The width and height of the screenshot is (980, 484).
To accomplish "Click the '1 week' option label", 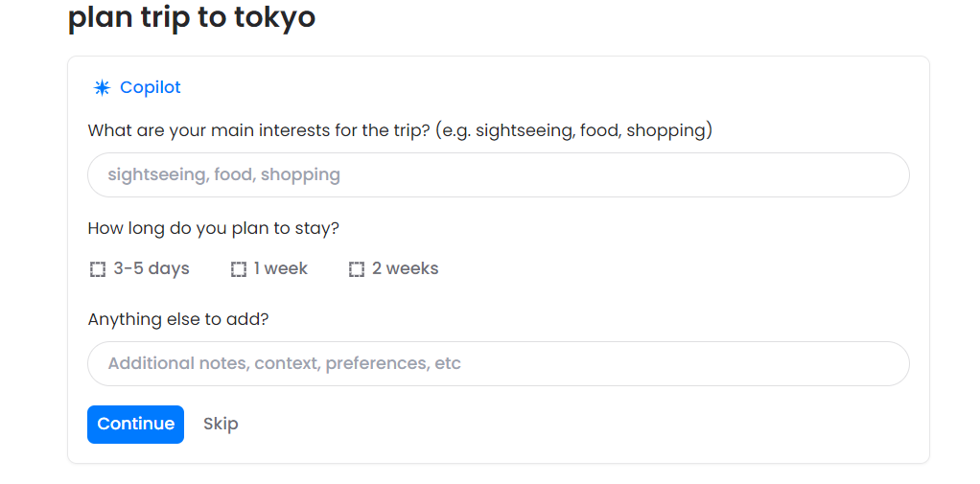I will pos(281,269).
